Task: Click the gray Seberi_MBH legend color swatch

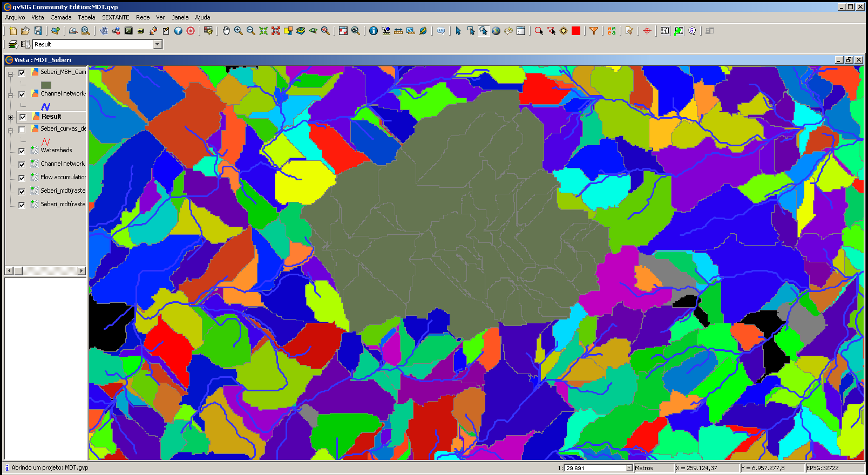Action: pyautogui.click(x=46, y=85)
